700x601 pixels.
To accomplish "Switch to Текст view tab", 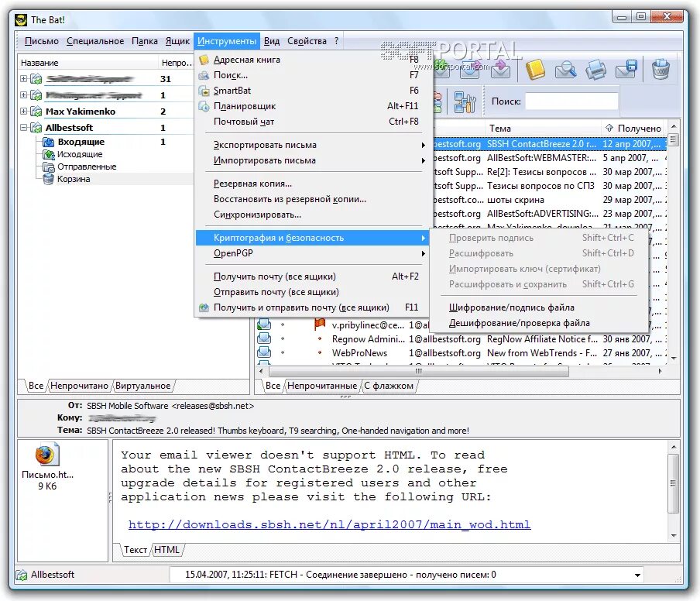I will coord(136,550).
